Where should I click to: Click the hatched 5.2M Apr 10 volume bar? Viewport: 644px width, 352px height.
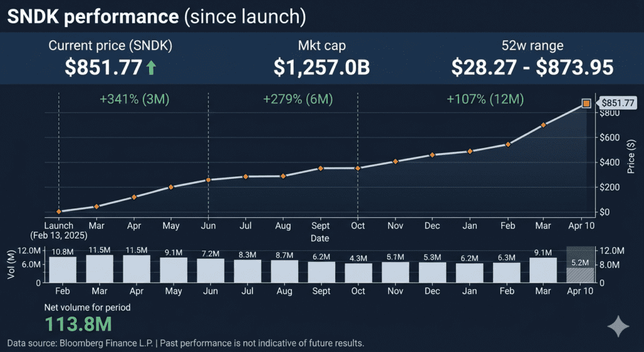[x=580, y=275]
